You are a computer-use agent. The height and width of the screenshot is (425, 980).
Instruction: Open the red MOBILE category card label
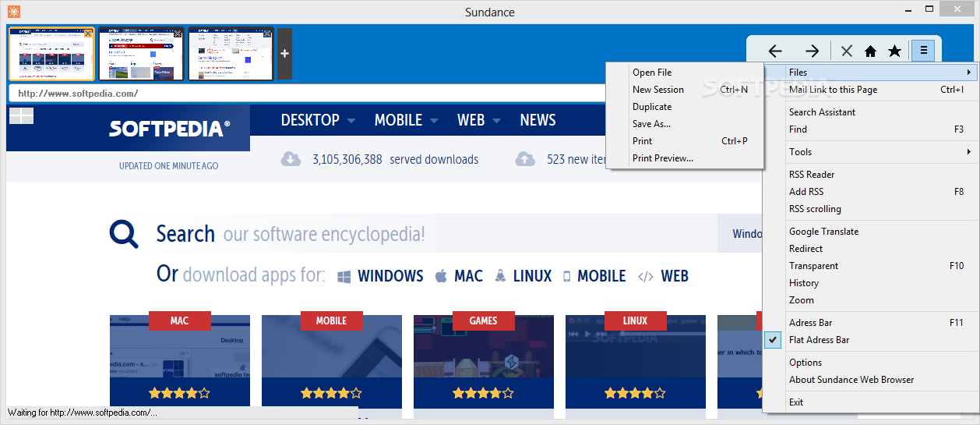tap(331, 321)
